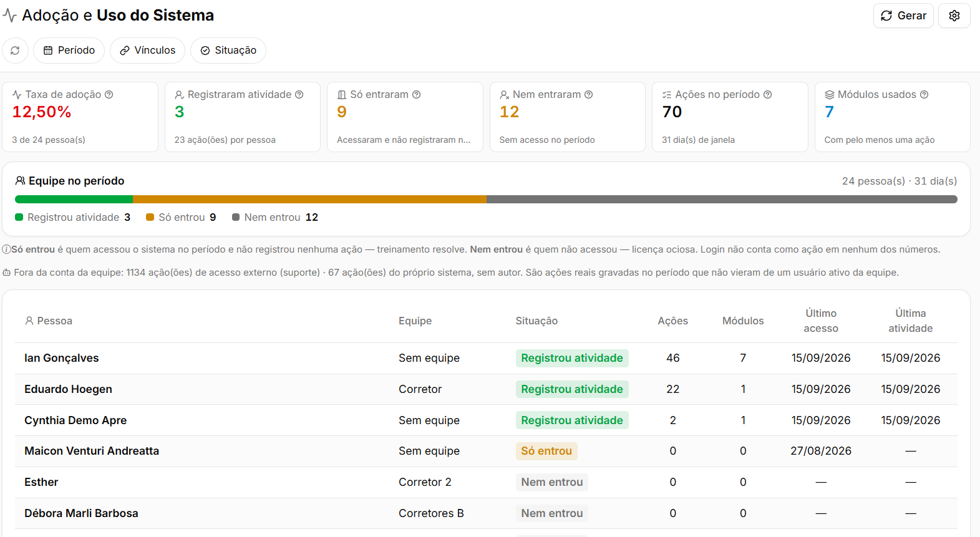Click the Gerar button

click(x=903, y=16)
